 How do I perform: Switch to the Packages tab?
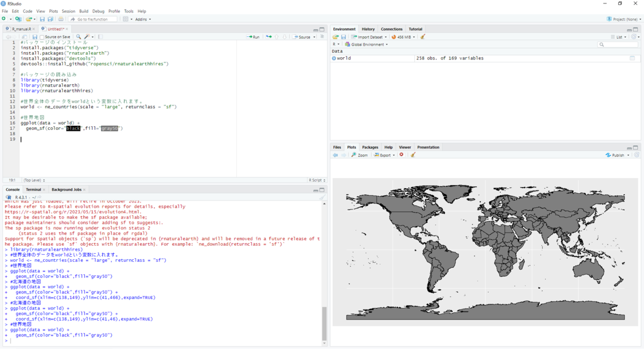click(x=370, y=147)
